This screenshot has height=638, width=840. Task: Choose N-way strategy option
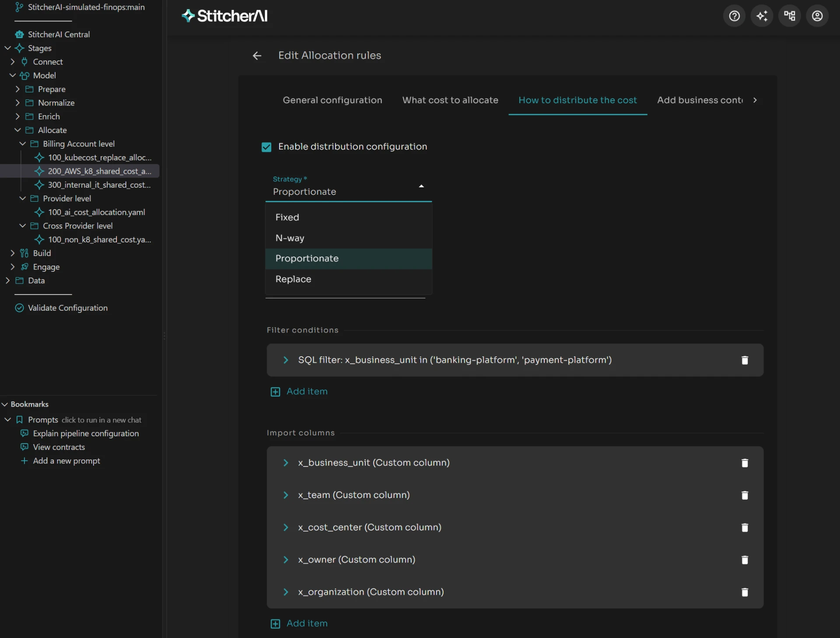349,238
